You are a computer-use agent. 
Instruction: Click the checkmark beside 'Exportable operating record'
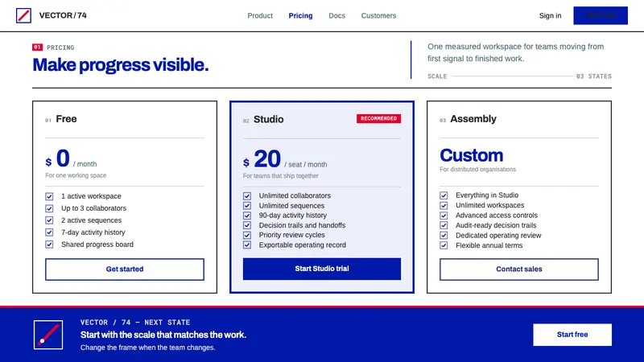[x=247, y=245]
